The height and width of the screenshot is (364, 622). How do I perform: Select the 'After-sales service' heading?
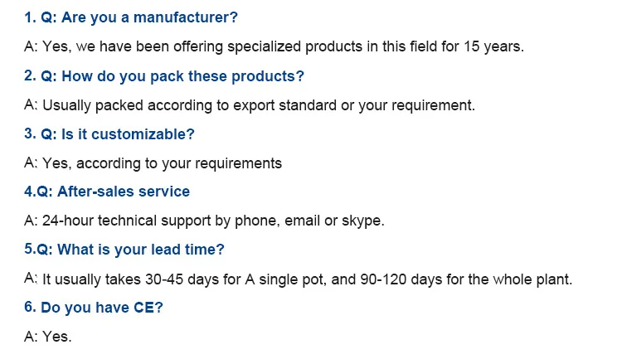pyautogui.click(x=123, y=192)
